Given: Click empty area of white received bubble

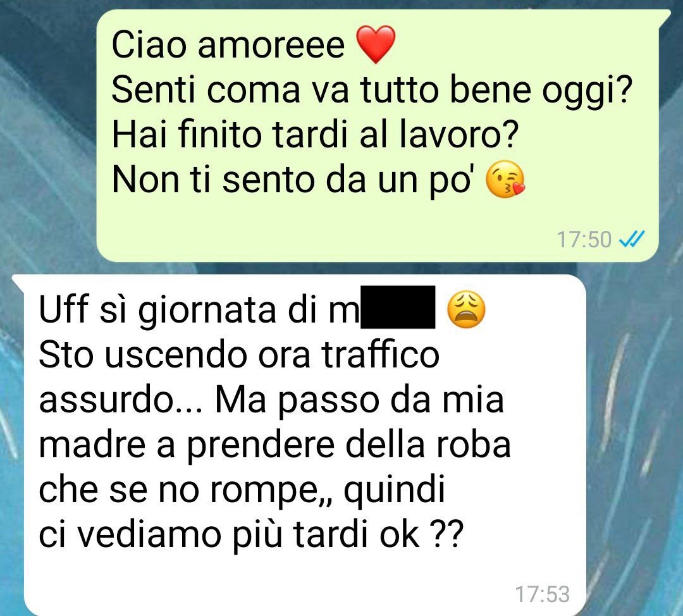Looking at the screenshot, I should (305, 584).
